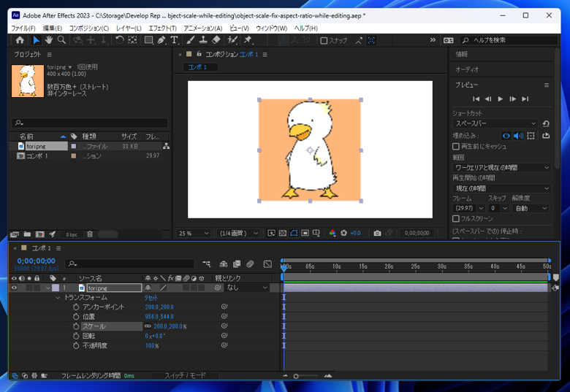Click the channel and color management icon
The width and height of the screenshot is (570, 392).
pyautogui.click(x=332, y=233)
